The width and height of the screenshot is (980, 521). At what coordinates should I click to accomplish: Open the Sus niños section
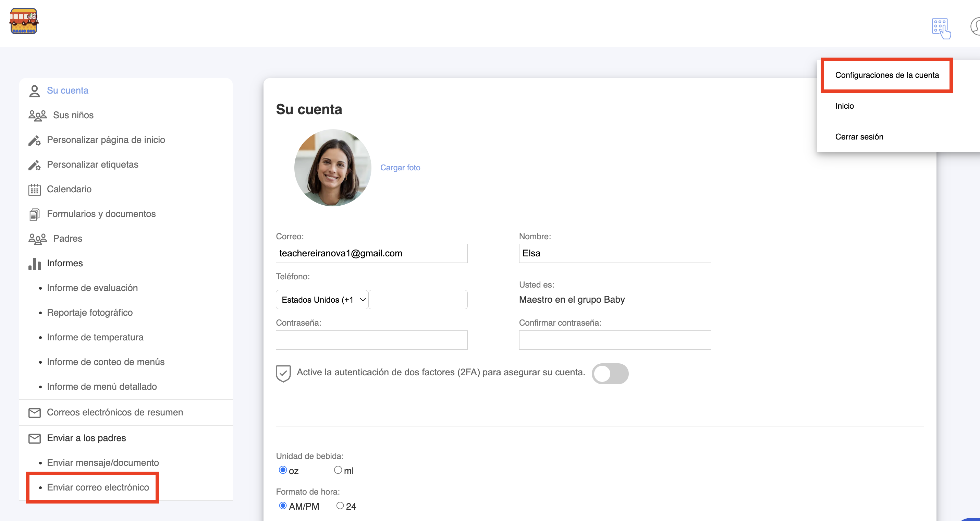click(x=73, y=115)
